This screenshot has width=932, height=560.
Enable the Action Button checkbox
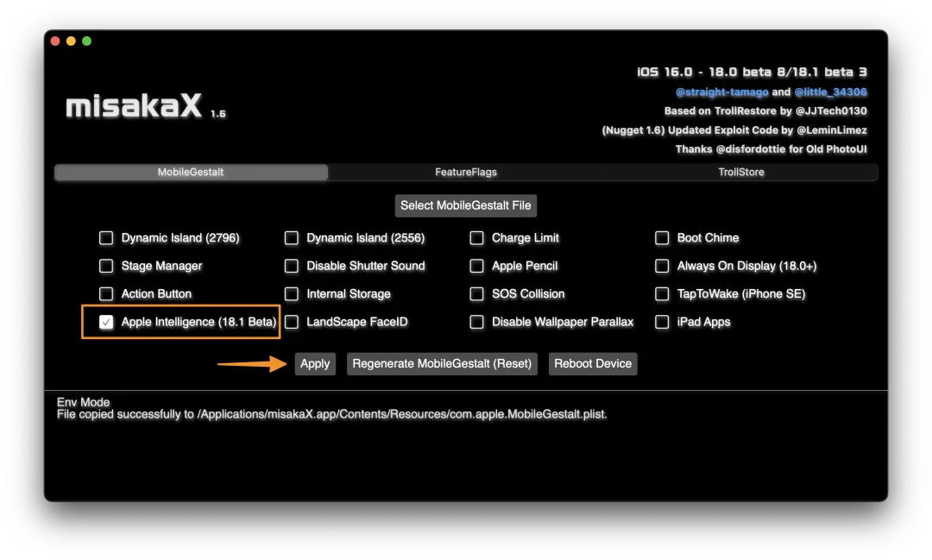tap(106, 294)
